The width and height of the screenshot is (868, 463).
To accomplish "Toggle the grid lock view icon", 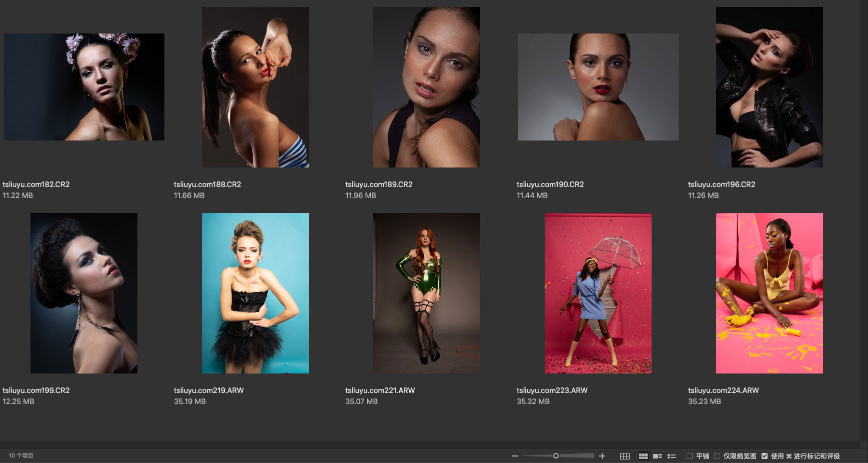I will (625, 456).
